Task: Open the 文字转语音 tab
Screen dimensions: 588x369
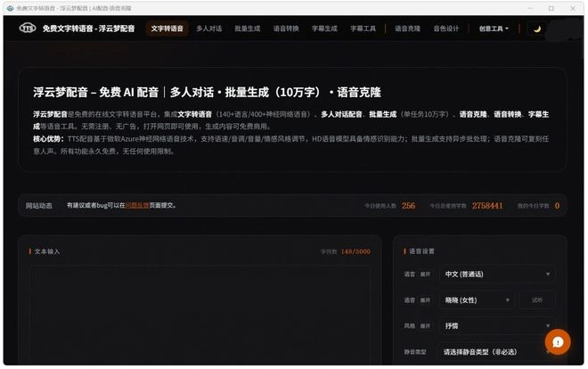Action: (167, 29)
